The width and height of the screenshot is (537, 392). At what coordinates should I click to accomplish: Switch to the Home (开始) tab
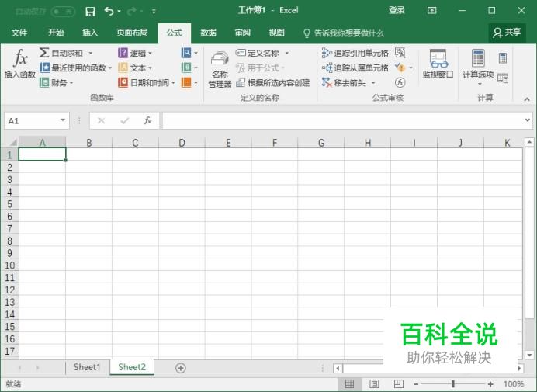(56, 33)
